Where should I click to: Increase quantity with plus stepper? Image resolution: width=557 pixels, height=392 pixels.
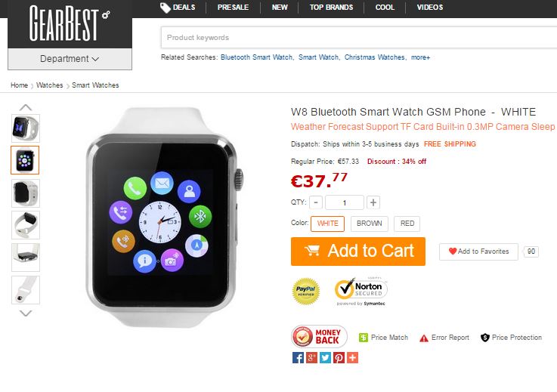click(x=373, y=202)
